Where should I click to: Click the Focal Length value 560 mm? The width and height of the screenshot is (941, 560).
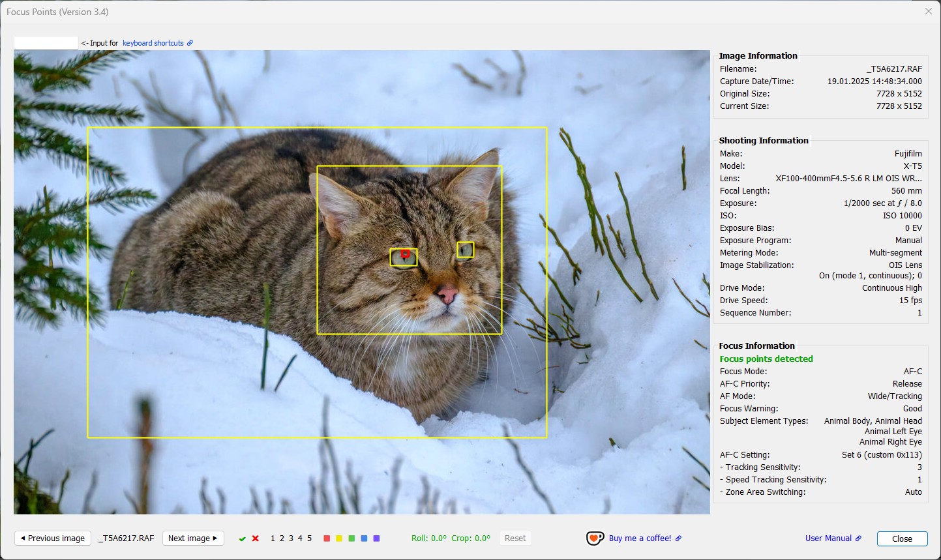pyautogui.click(x=906, y=191)
